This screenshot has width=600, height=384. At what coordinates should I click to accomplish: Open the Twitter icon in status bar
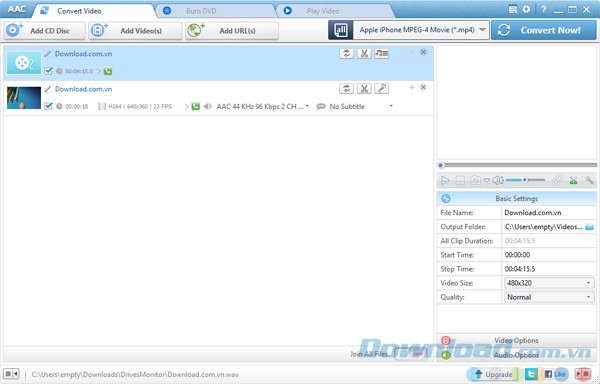pos(531,374)
